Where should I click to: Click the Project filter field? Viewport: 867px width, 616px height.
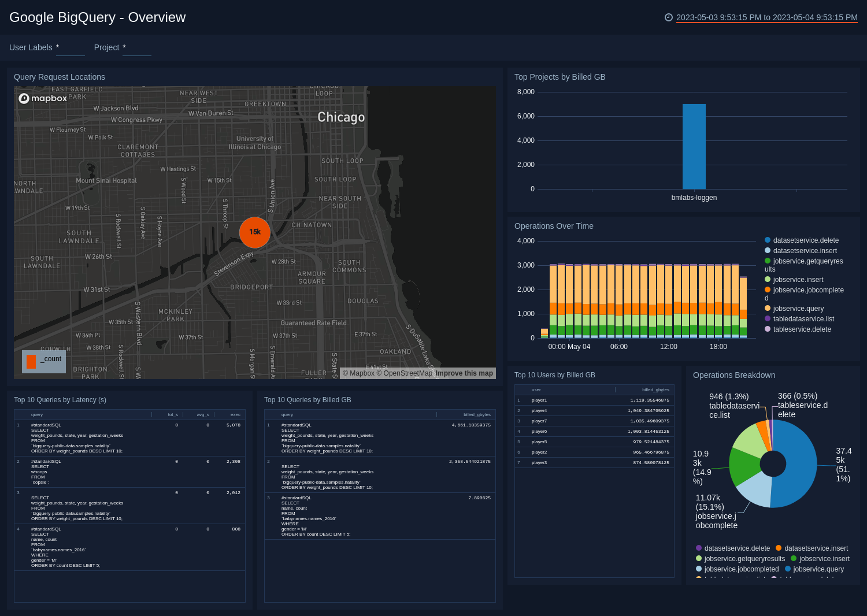click(x=136, y=47)
